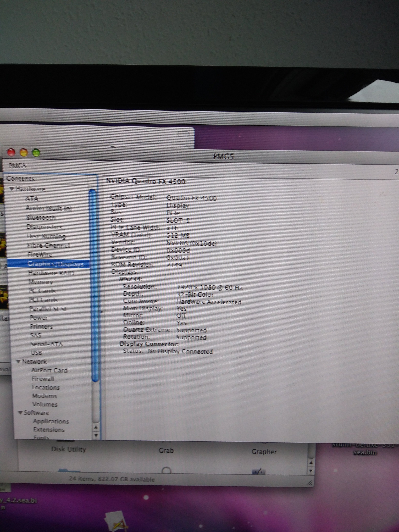Select Applications under Software
The width and height of the screenshot is (399, 532).
tap(51, 421)
